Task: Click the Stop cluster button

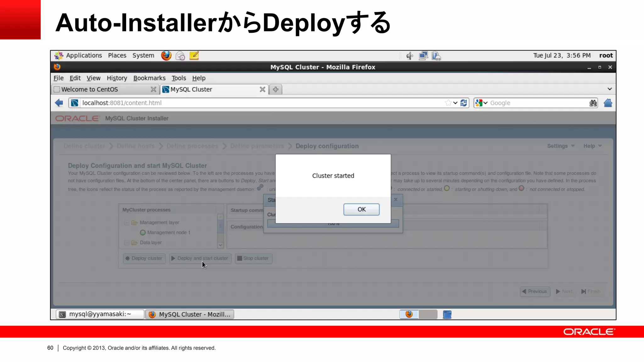Action: pos(253,258)
